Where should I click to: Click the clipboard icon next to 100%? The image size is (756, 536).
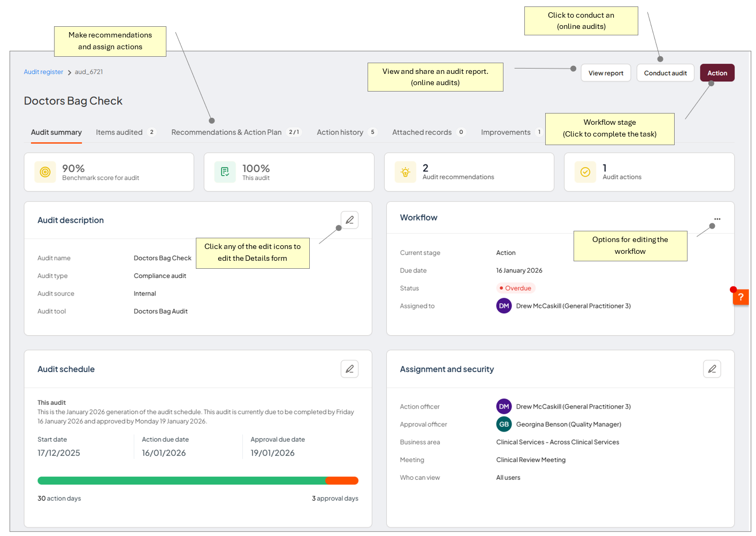225,172
